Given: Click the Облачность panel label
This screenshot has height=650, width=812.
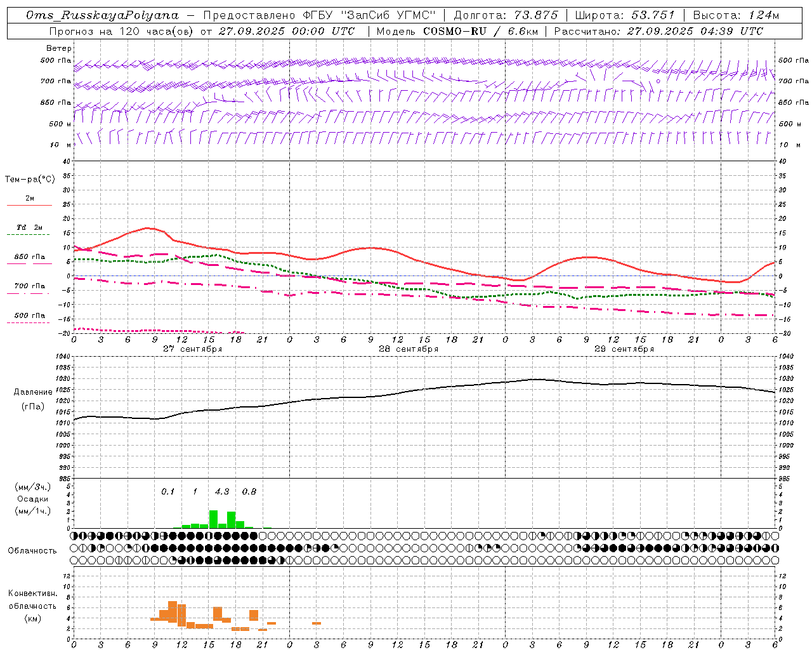Looking at the screenshot, I should 32,550.
